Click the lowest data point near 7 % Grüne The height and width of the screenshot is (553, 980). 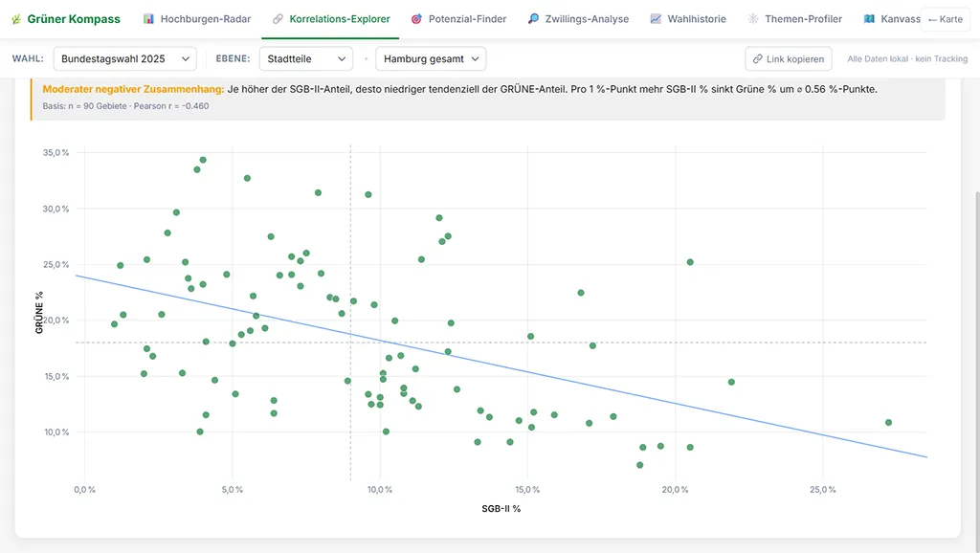click(639, 465)
